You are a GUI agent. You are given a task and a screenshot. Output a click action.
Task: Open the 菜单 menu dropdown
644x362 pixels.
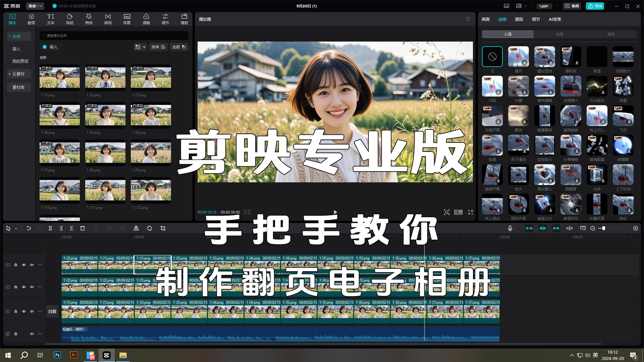coord(35,6)
